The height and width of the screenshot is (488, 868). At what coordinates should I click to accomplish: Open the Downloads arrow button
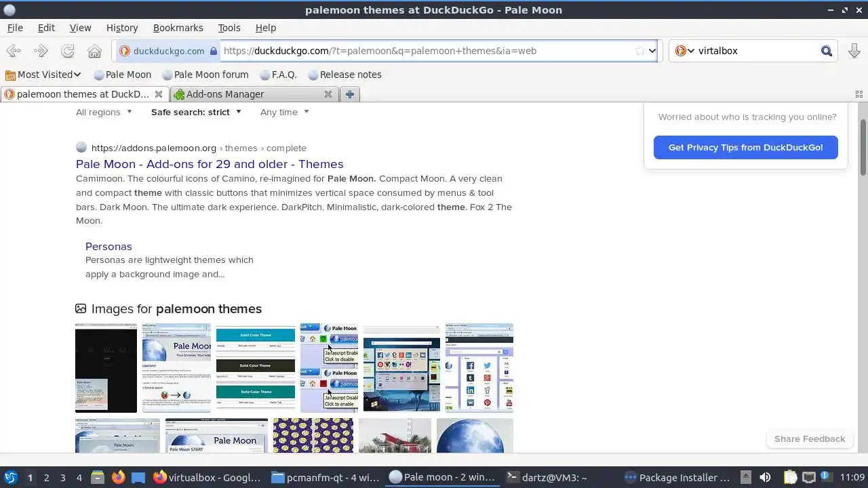854,51
